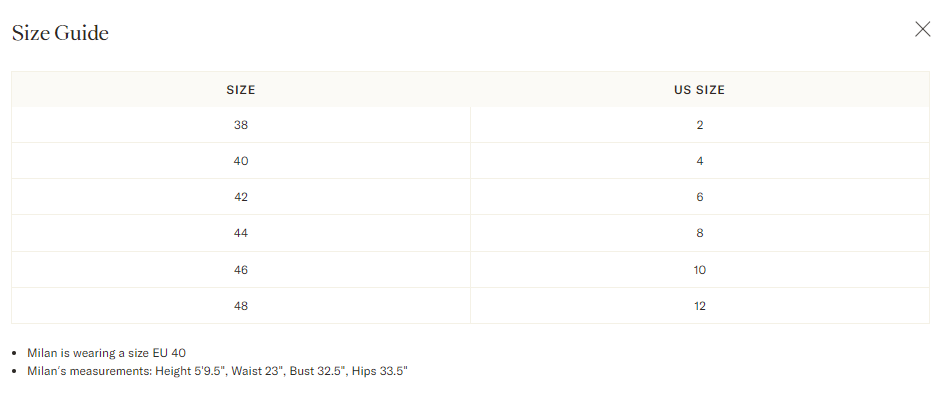
Task: Click the 'Milan is wearing a size EU 40' note
Action: 107,353
